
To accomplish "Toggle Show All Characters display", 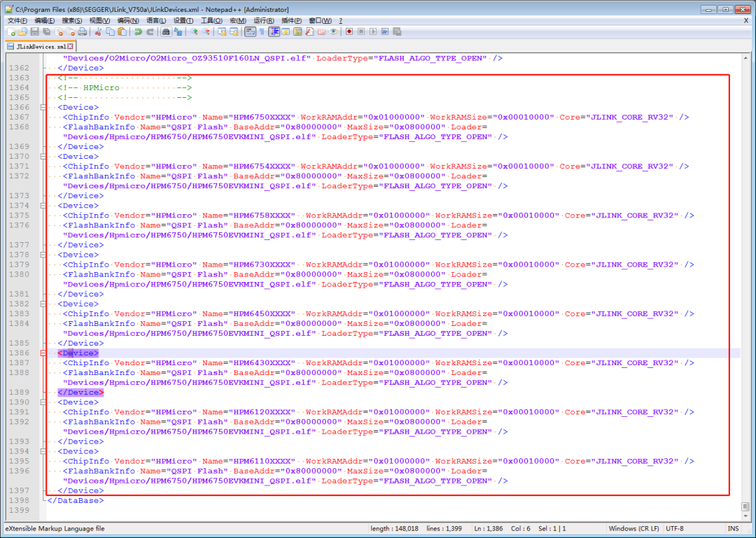I will pyautogui.click(x=261, y=31).
